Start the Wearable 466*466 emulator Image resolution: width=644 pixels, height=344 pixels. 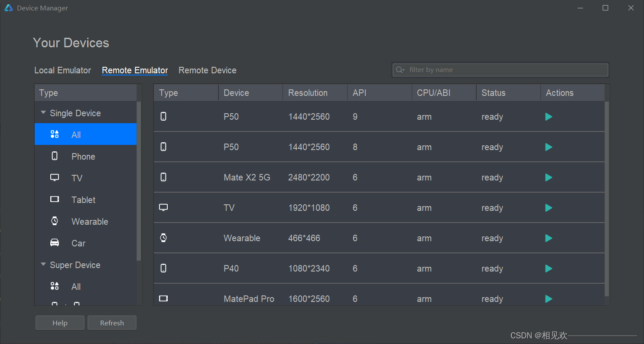pos(549,238)
